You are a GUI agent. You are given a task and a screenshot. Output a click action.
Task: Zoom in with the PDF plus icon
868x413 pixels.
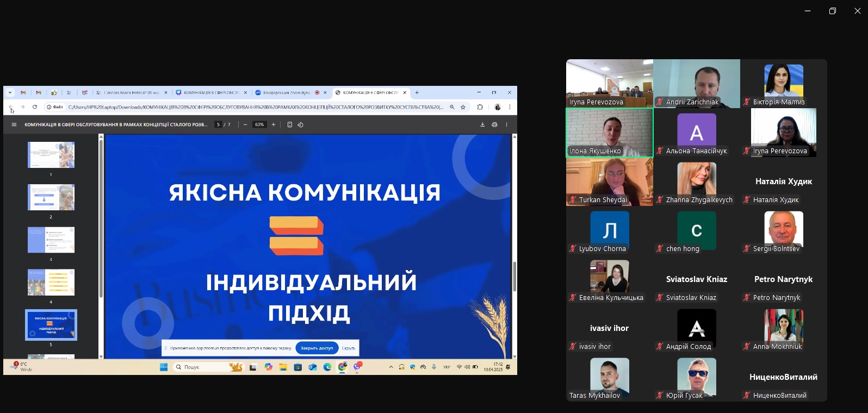click(x=274, y=124)
